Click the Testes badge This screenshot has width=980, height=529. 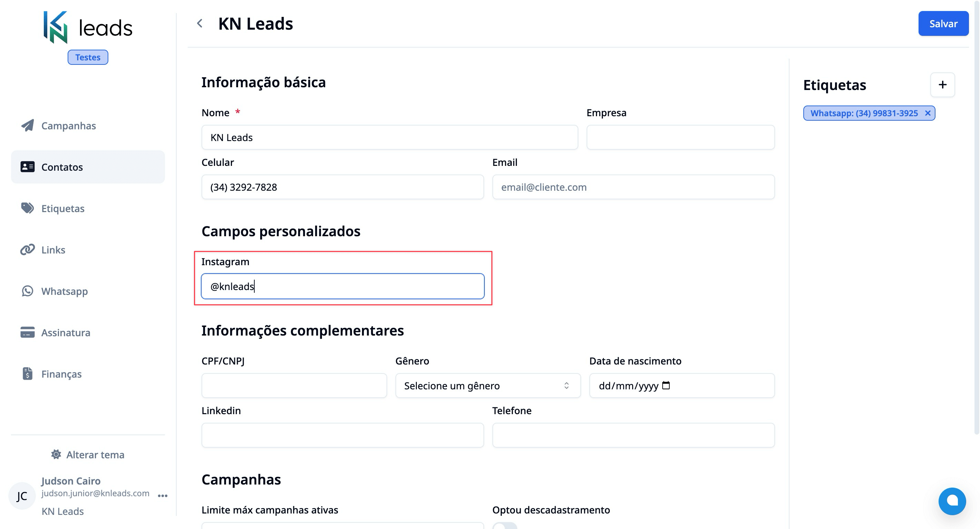(88, 58)
